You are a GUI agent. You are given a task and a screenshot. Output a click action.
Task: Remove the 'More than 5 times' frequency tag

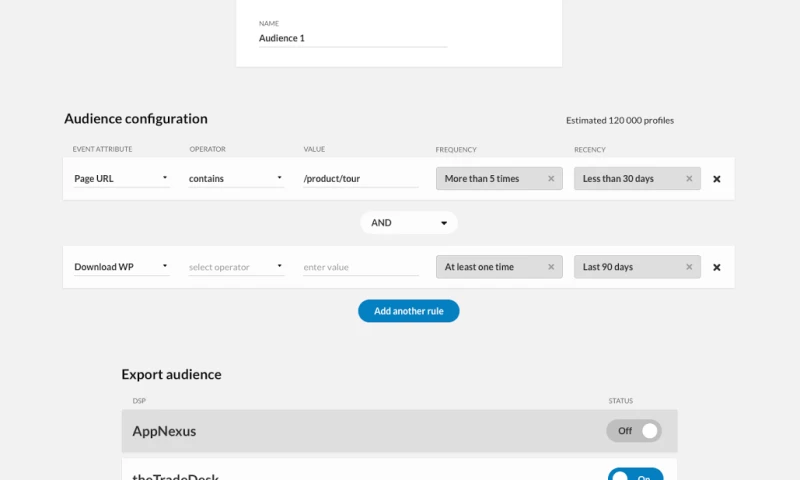(x=551, y=179)
